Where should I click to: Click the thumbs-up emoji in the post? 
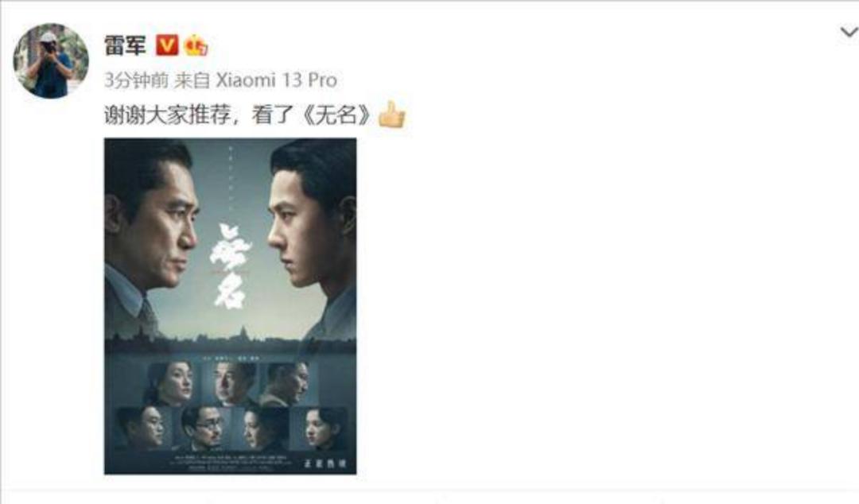[x=391, y=114]
